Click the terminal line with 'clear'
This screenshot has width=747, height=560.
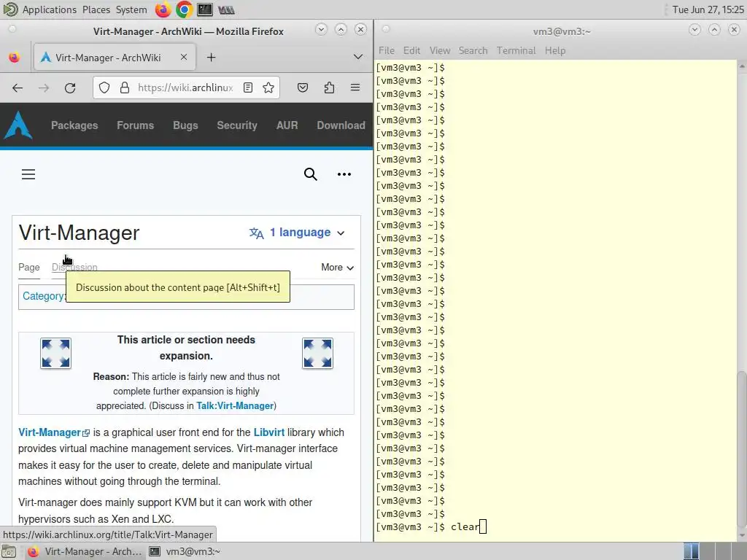tap(555, 526)
